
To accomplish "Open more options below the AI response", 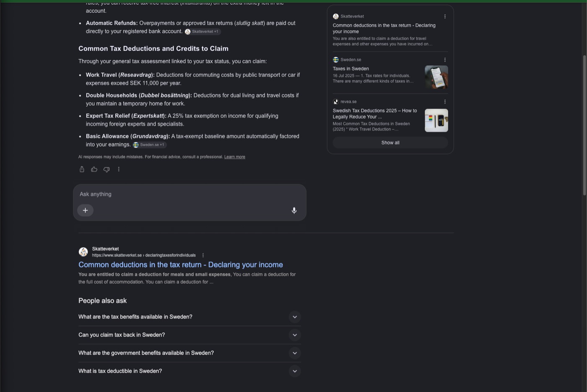I will click(119, 169).
